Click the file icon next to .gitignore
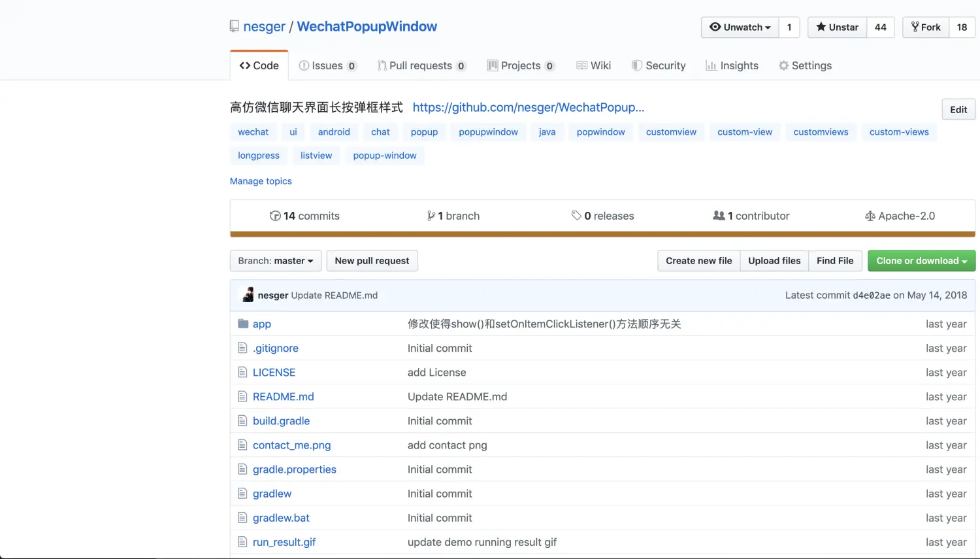980x559 pixels. pyautogui.click(x=242, y=348)
